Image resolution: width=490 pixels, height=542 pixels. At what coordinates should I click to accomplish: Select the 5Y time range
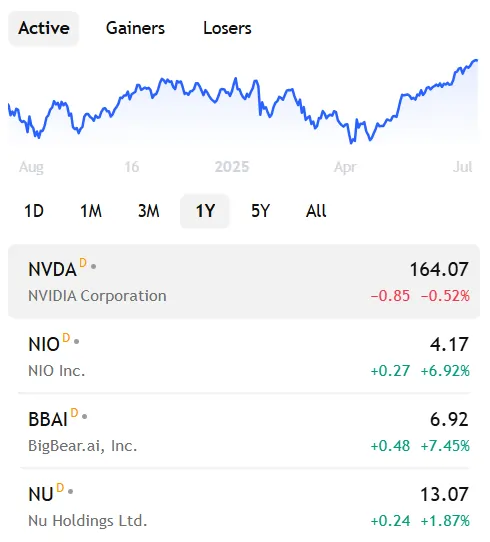coord(260,211)
